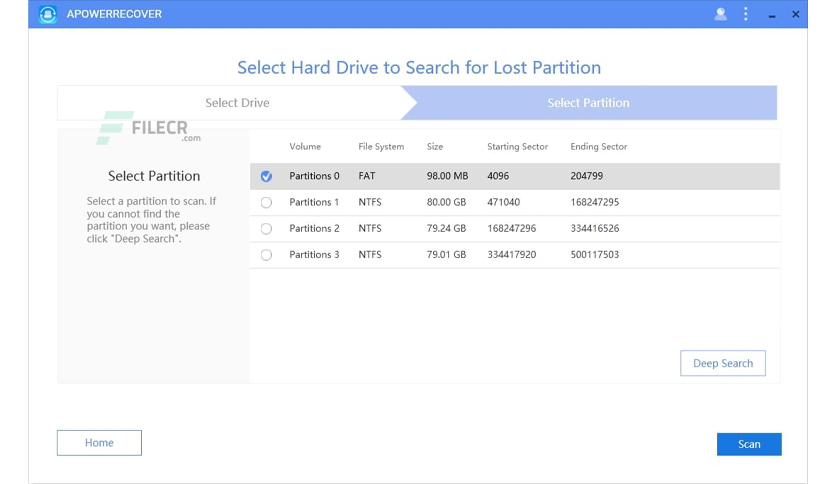Click ending sector value 334416526
Viewport: 836px width, 484px height.
click(594, 228)
